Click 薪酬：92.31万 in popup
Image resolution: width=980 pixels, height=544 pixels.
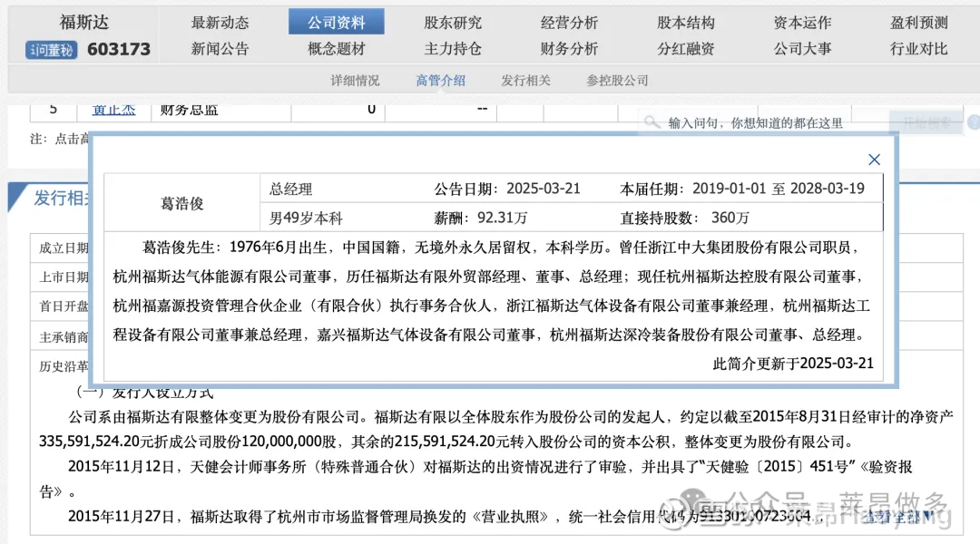[x=481, y=218]
